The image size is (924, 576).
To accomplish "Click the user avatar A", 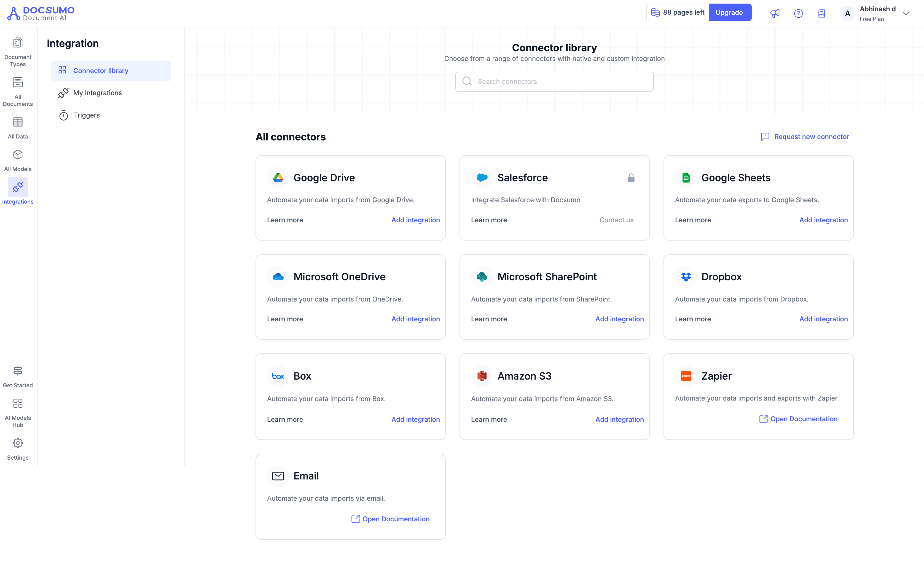I will point(848,14).
